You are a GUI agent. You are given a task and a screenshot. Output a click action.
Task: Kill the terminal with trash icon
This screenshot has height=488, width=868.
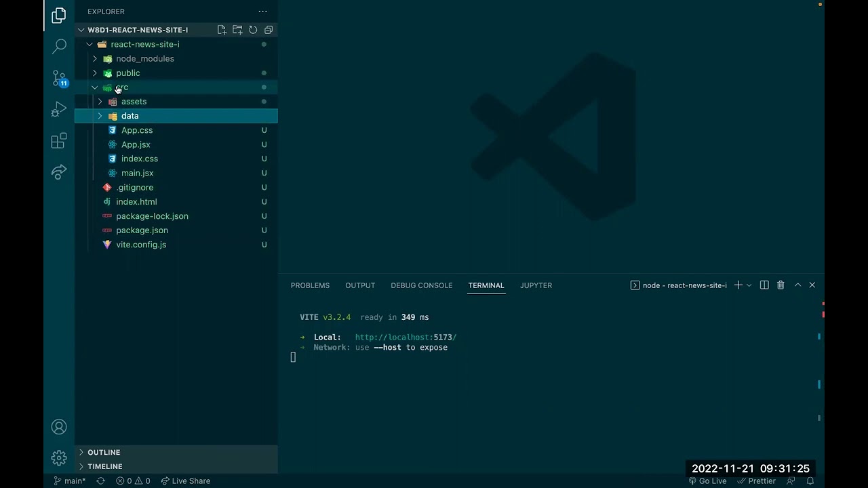pos(781,285)
